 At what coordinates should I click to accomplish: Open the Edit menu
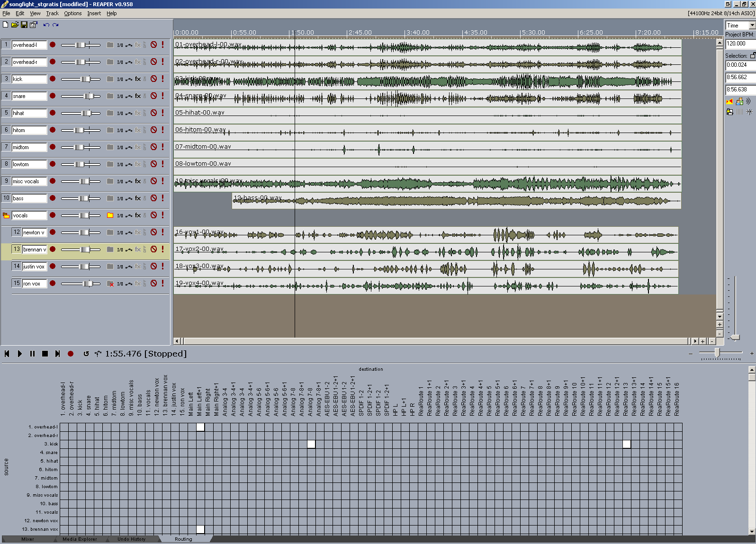coord(20,13)
